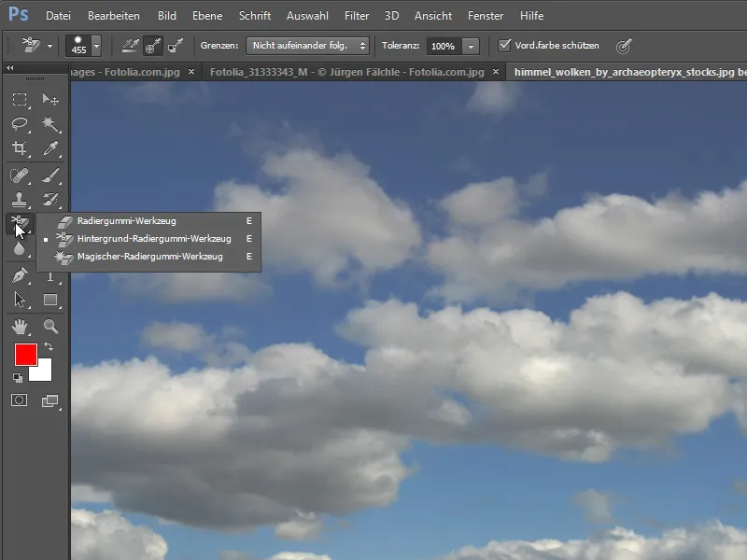Select the Magic Wand tool
The height and width of the screenshot is (560, 747).
pyautogui.click(x=50, y=124)
